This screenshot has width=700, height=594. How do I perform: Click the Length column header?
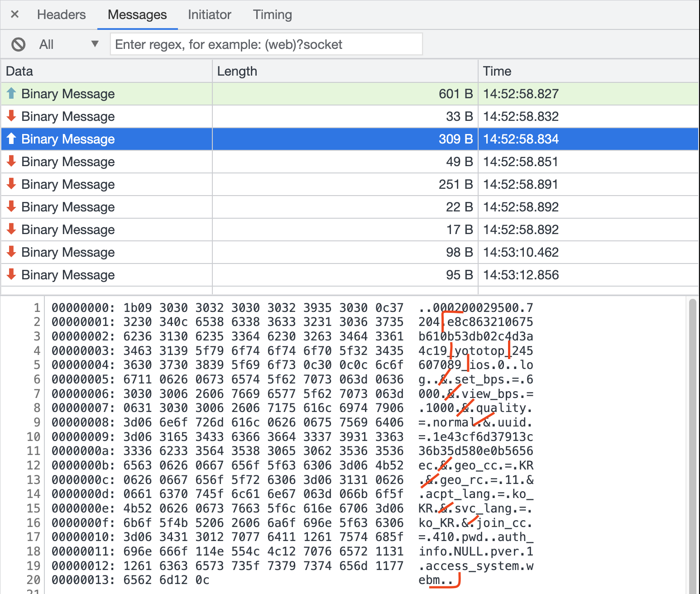pos(345,71)
